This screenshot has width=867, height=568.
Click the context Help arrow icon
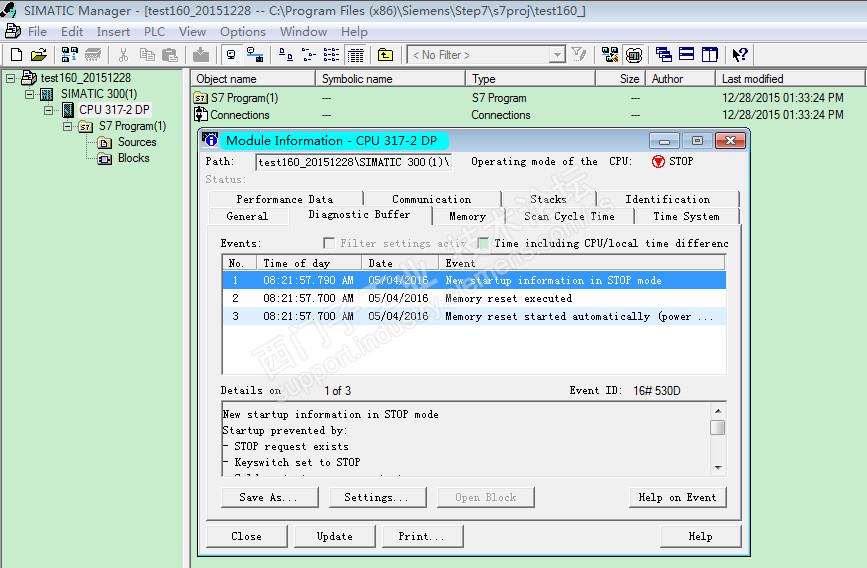(740, 55)
